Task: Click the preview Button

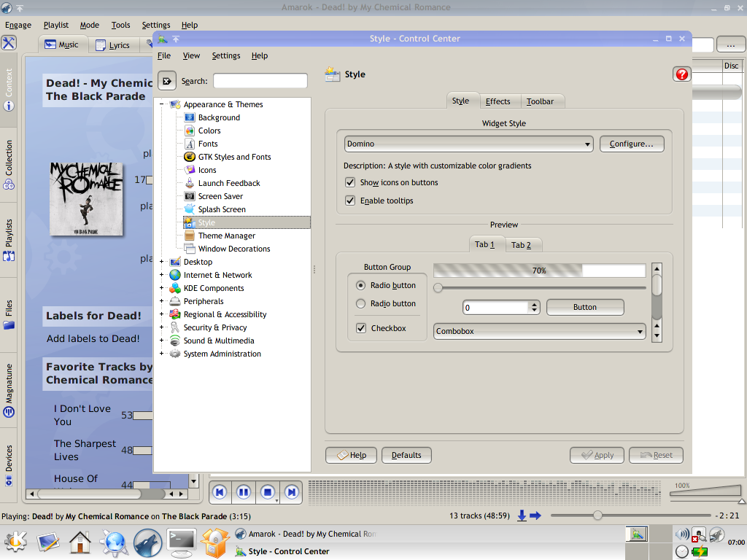Action: coord(585,307)
